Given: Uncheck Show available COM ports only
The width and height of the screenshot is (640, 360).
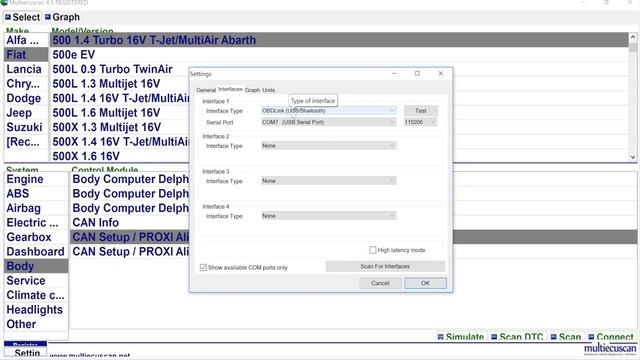Looking at the screenshot, I should [x=203, y=267].
